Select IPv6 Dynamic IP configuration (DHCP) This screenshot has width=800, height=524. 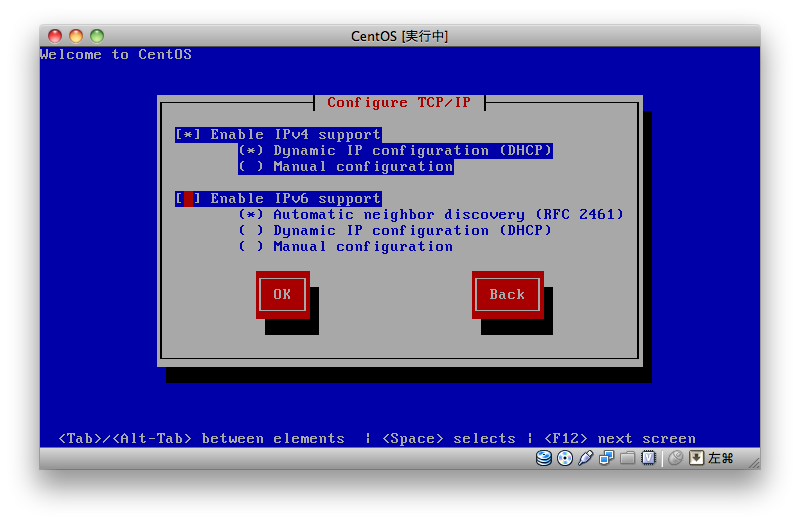395,230
